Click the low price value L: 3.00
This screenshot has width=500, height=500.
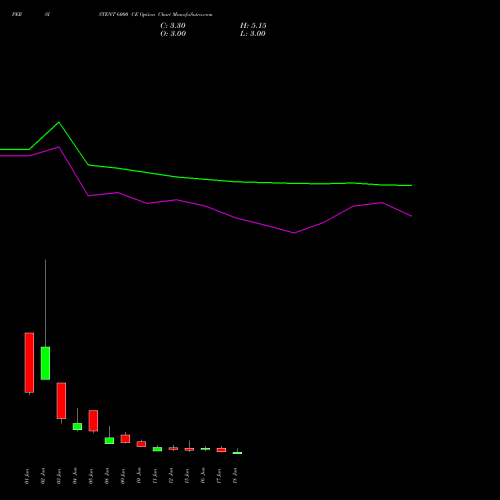click(x=253, y=34)
